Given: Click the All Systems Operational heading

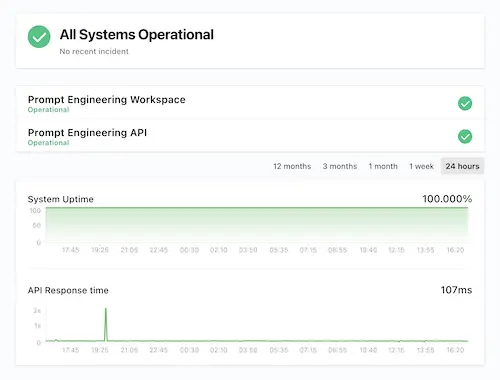Looking at the screenshot, I should coord(137,35).
